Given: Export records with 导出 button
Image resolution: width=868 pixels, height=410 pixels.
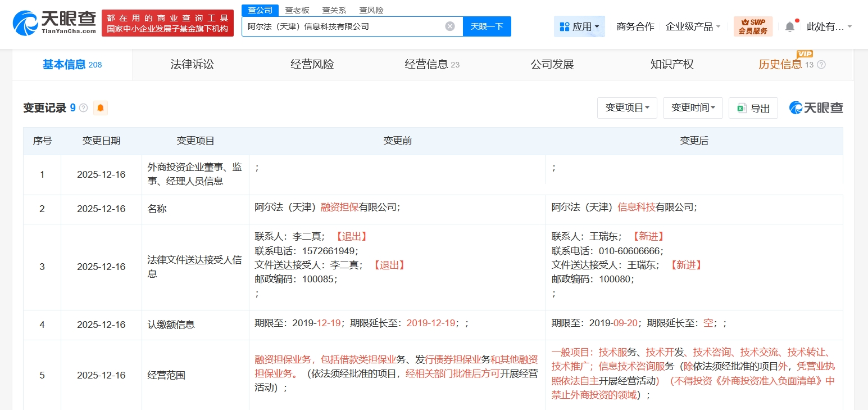Looking at the screenshot, I should [753, 108].
